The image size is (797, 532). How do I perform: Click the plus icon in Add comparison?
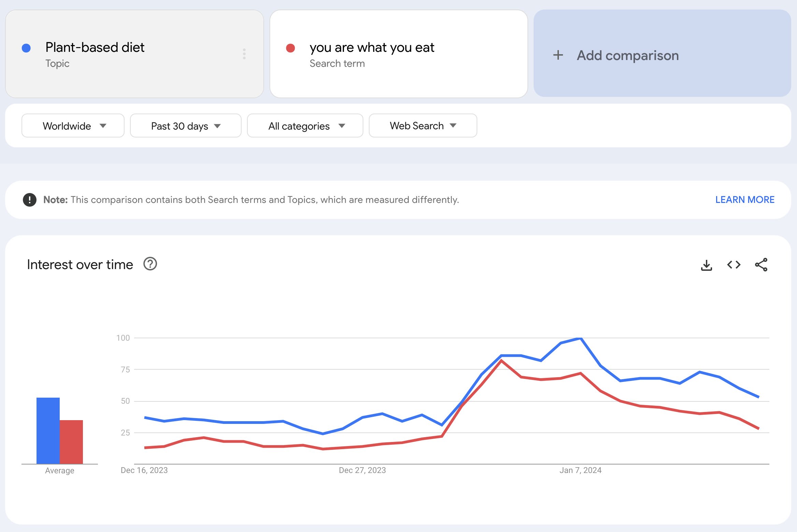558,55
